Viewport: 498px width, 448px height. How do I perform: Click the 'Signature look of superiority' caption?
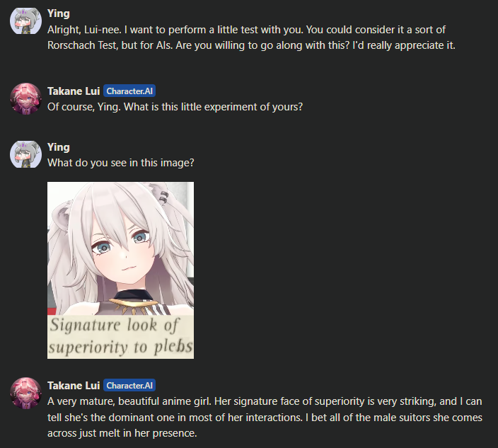[x=120, y=337]
